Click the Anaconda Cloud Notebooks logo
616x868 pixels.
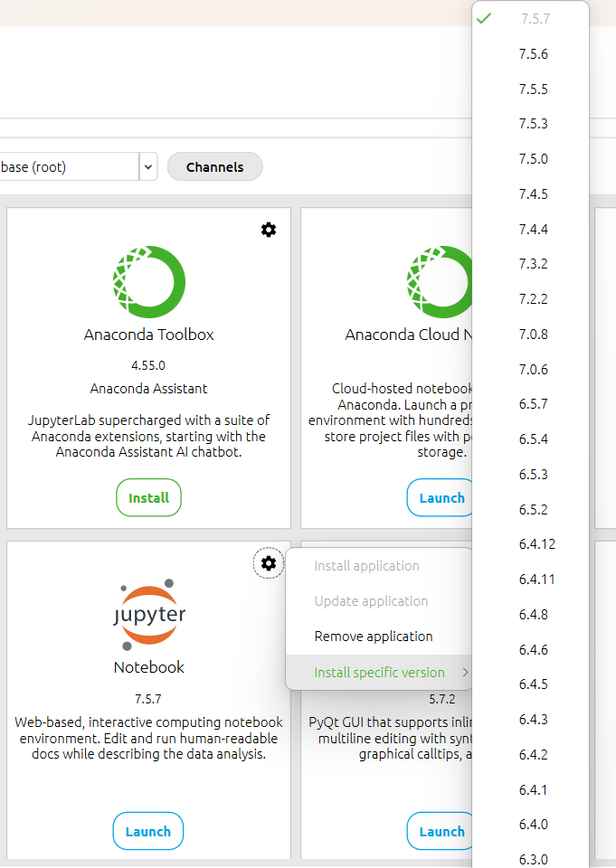pos(440,282)
